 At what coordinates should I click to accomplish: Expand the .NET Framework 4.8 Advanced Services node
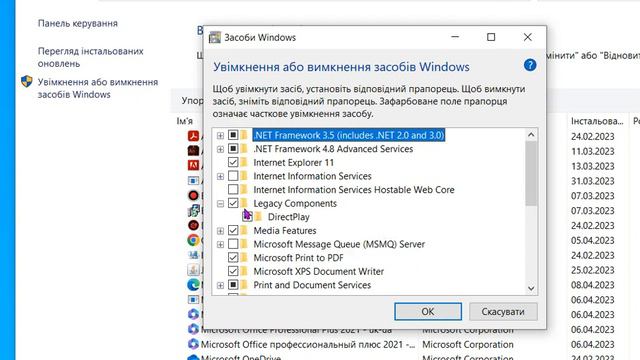[x=220, y=149]
